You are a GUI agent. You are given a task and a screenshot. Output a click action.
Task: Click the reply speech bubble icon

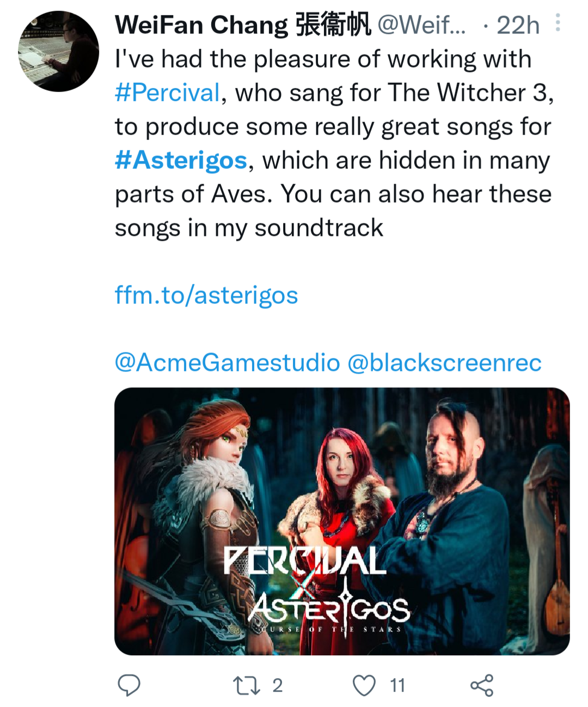129,685
